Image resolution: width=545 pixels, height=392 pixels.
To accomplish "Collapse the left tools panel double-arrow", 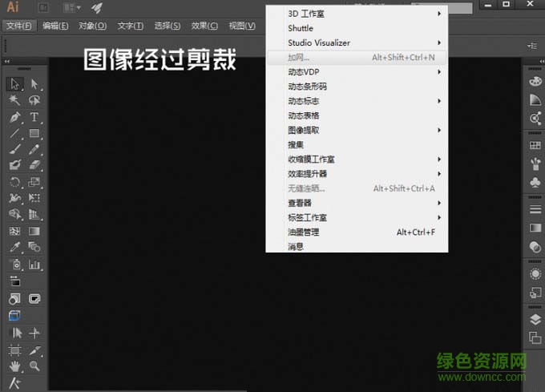I will (7, 62).
